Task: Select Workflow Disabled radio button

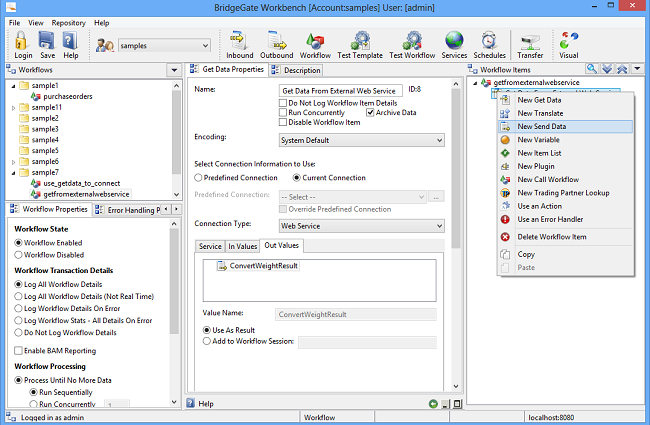Action: (x=19, y=254)
